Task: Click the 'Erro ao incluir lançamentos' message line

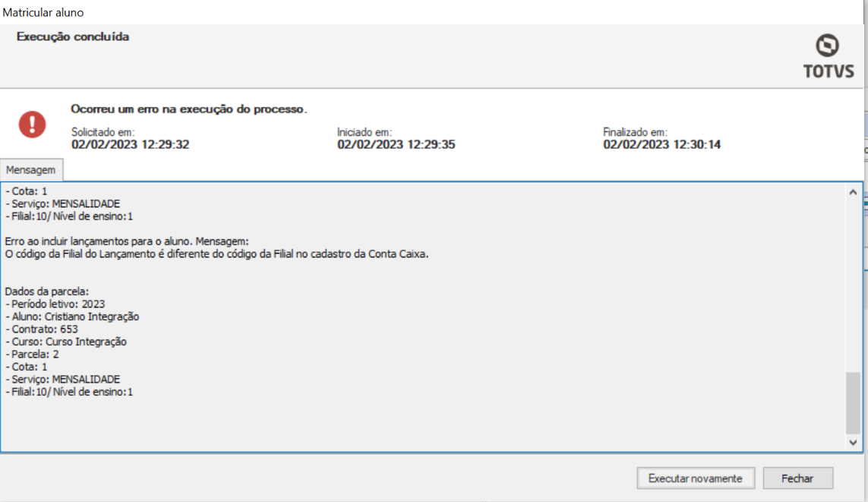Action: click(x=127, y=242)
